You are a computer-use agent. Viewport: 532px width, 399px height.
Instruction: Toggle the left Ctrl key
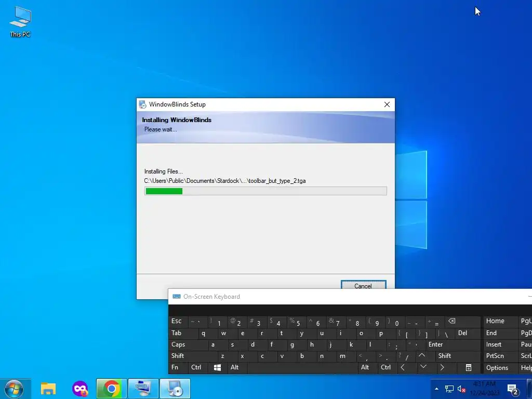(198, 367)
